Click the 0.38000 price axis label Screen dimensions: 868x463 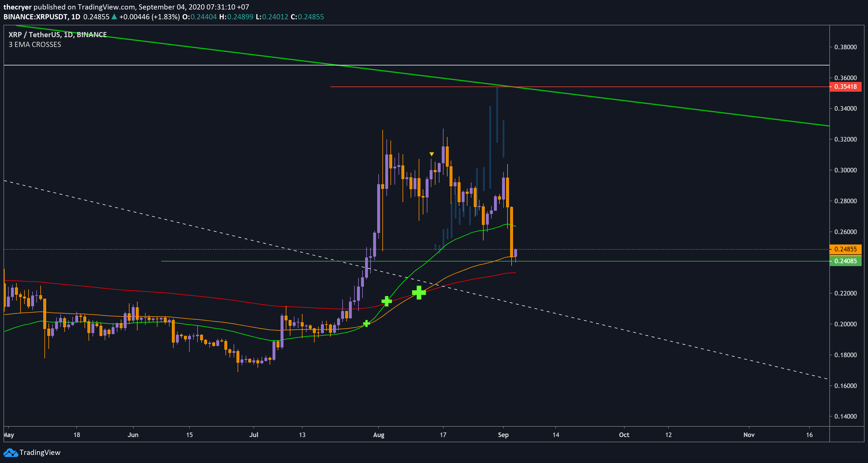(846, 47)
